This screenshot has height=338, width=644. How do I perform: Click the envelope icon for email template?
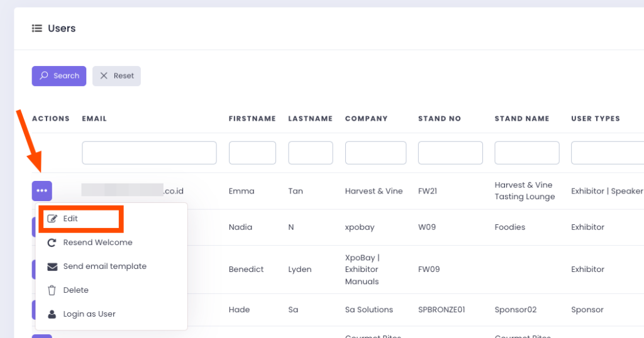pos(52,266)
